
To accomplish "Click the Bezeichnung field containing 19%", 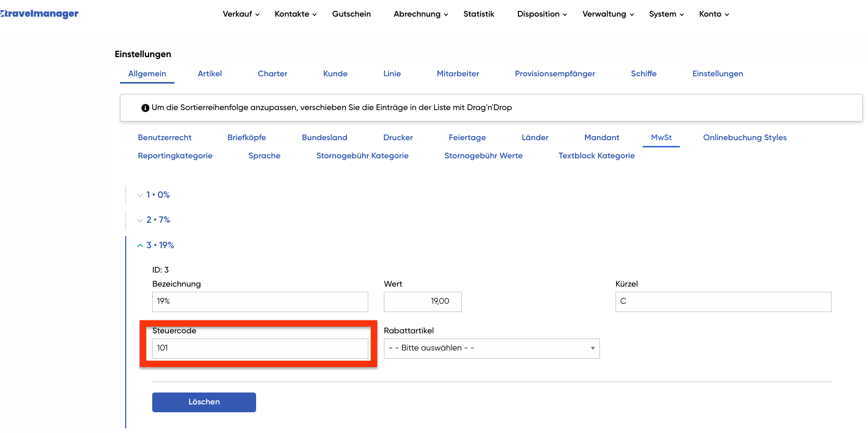I will tap(260, 302).
